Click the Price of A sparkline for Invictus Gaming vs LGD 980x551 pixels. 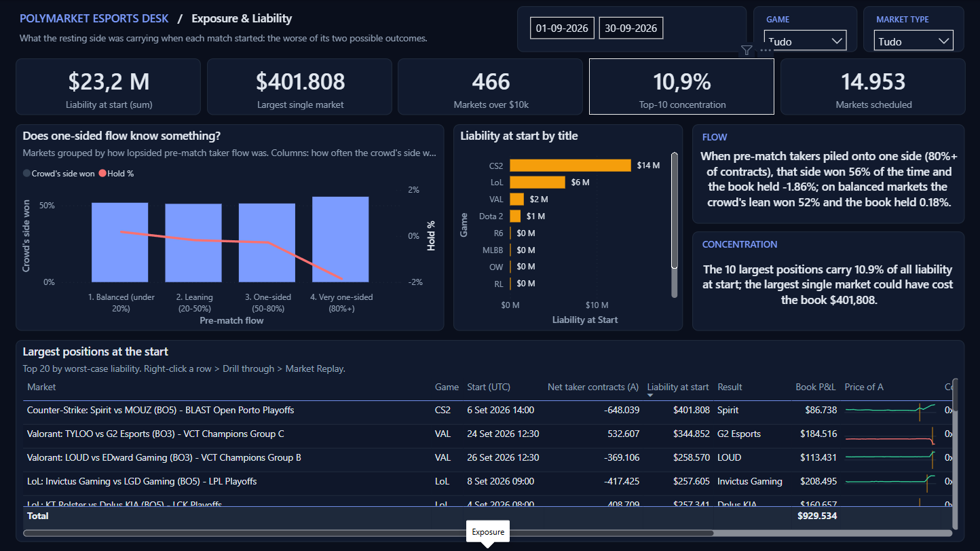point(890,482)
